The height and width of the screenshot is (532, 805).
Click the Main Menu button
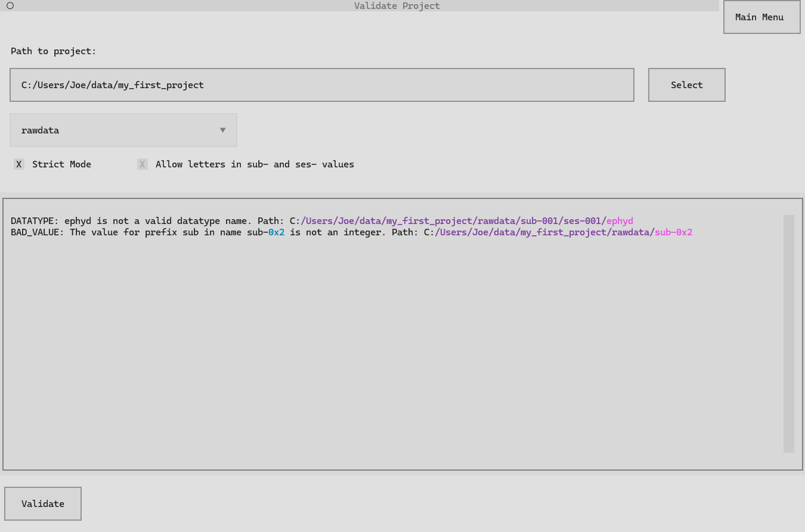click(x=761, y=17)
